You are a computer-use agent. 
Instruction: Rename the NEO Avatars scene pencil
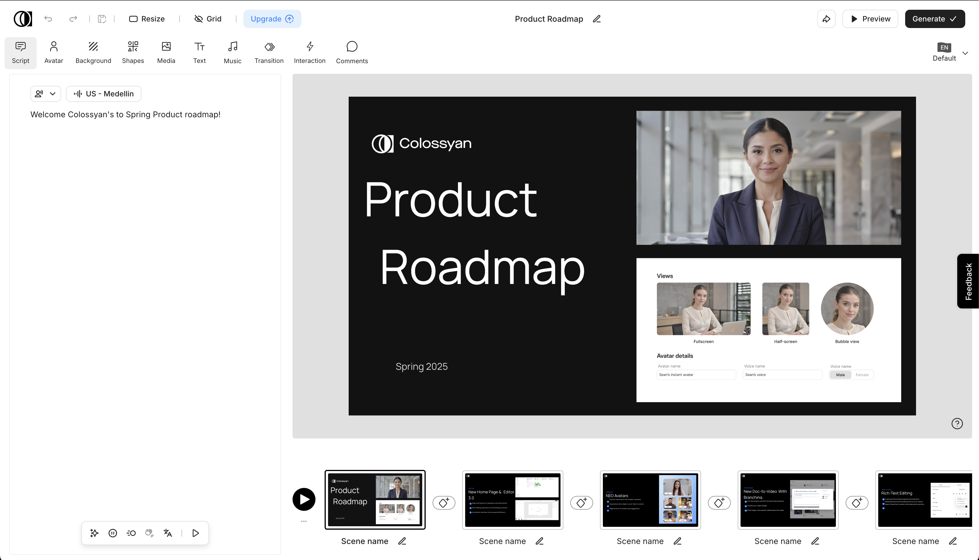click(x=677, y=541)
